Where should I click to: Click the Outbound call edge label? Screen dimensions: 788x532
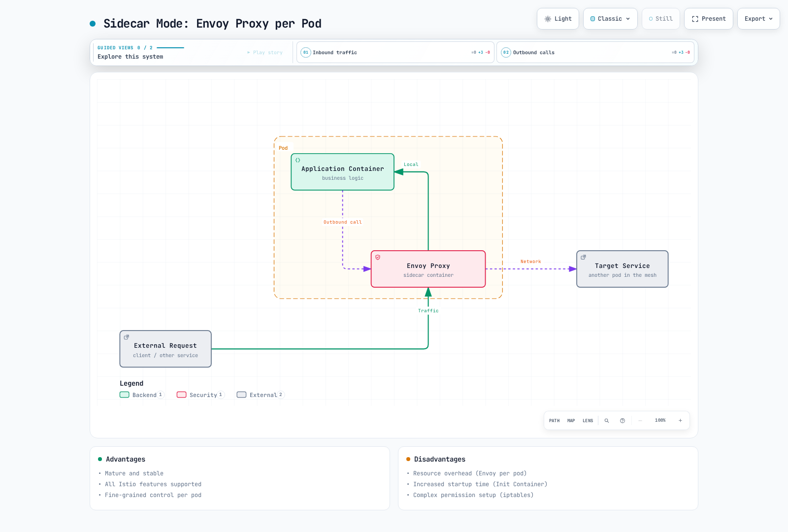pos(343,222)
